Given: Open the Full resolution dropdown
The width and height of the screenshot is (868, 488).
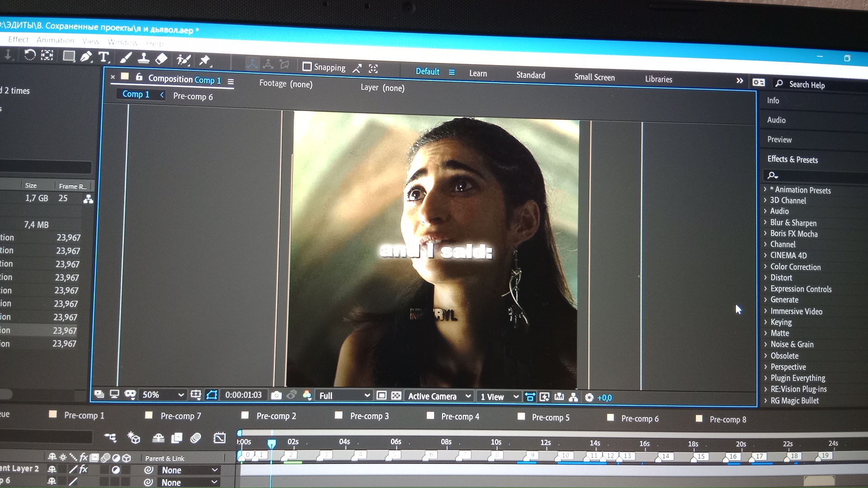Looking at the screenshot, I should click(344, 395).
